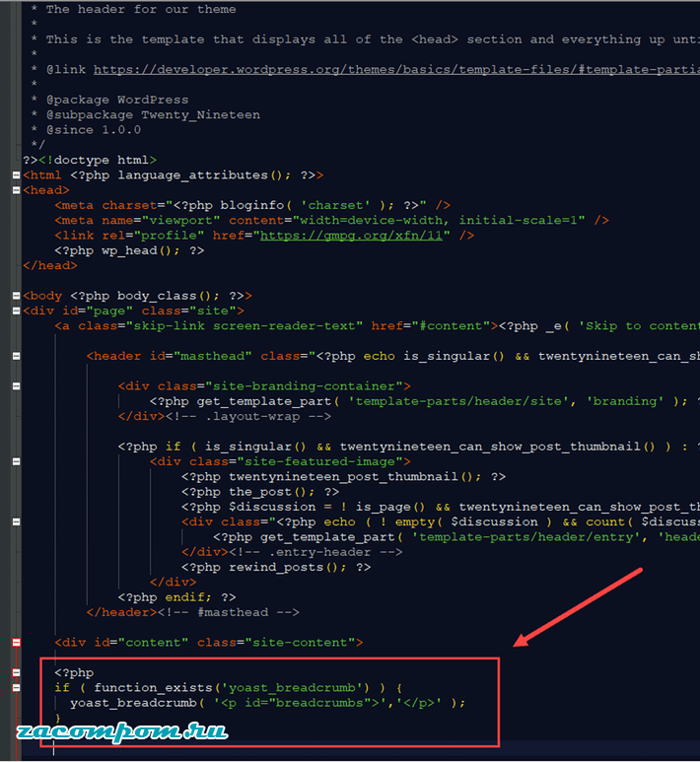
Task: Click 'yoast_breadcrumb(' function call line
Action: click(x=268, y=703)
